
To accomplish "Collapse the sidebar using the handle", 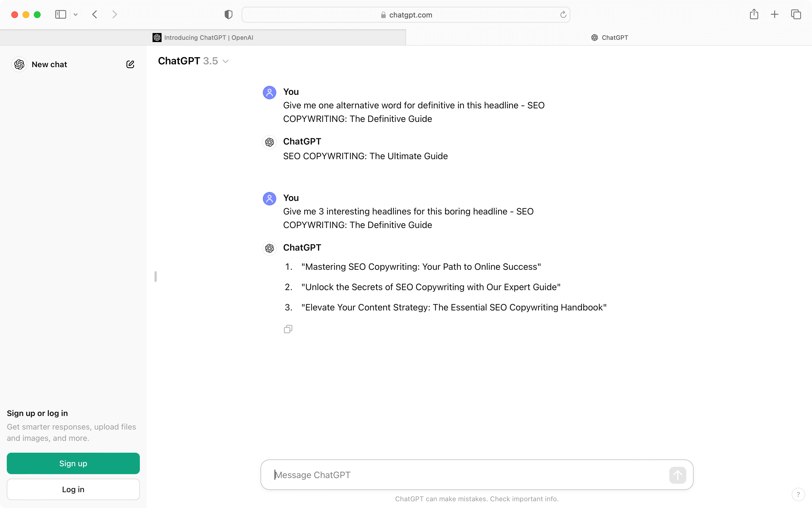I will coord(155,277).
